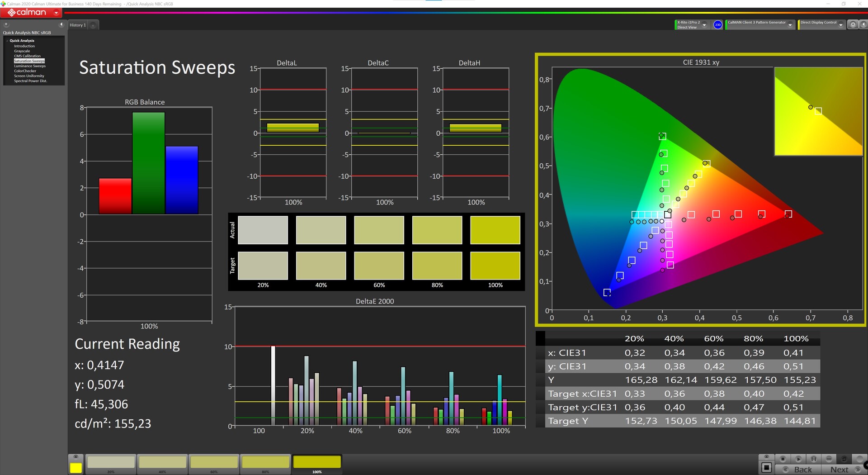Open Luminance Sweeps page
This screenshot has height=475, width=868.
(x=30, y=66)
